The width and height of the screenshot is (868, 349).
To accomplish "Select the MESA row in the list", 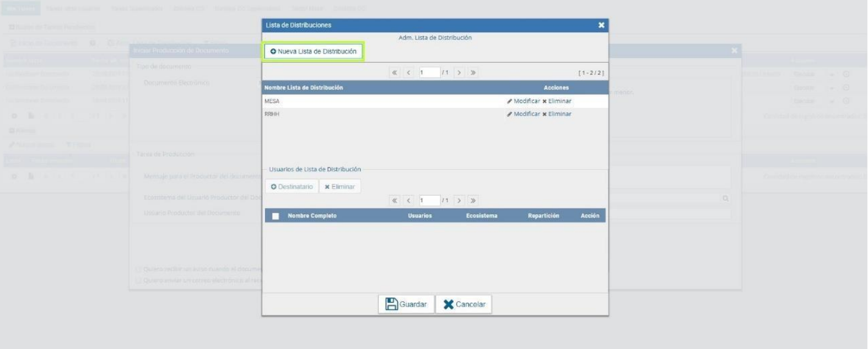I will (x=365, y=101).
